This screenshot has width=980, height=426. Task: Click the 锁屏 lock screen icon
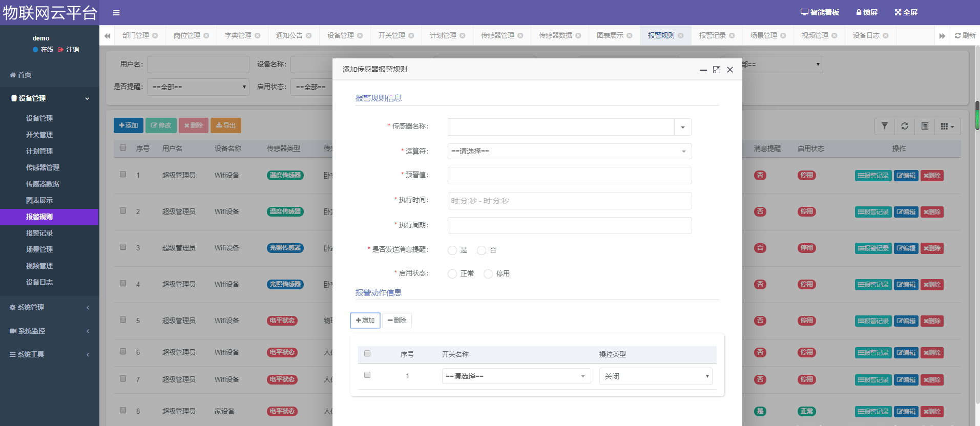867,12
